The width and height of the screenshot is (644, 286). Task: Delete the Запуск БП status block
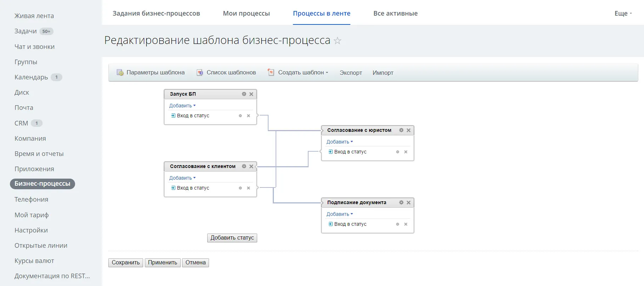251,94
